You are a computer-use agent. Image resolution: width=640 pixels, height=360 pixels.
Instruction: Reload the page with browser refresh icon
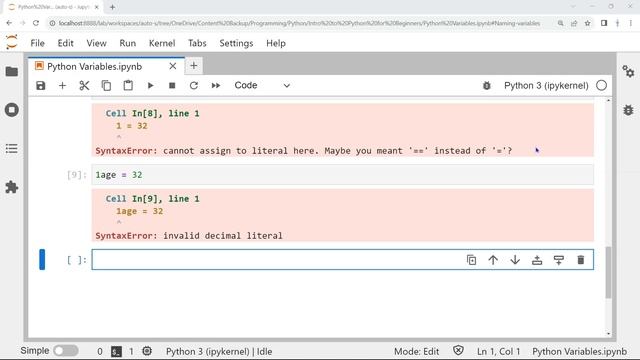tap(36, 23)
